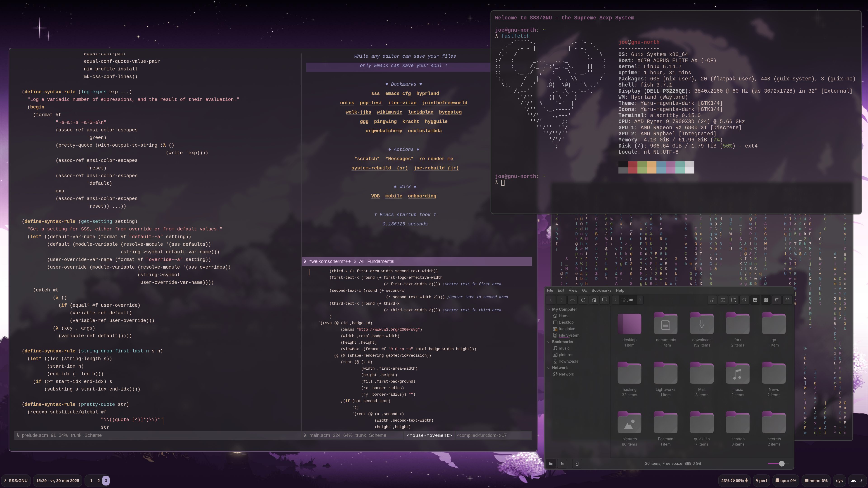Viewport: 868px width, 488px height.
Task: Switch file manager to list view
Action: pyautogui.click(x=777, y=300)
